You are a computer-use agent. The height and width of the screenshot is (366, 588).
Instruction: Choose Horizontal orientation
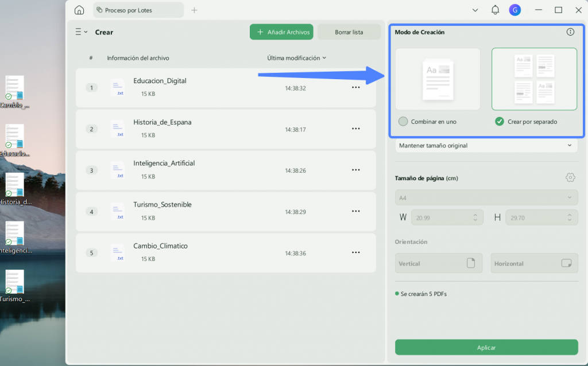click(x=534, y=263)
